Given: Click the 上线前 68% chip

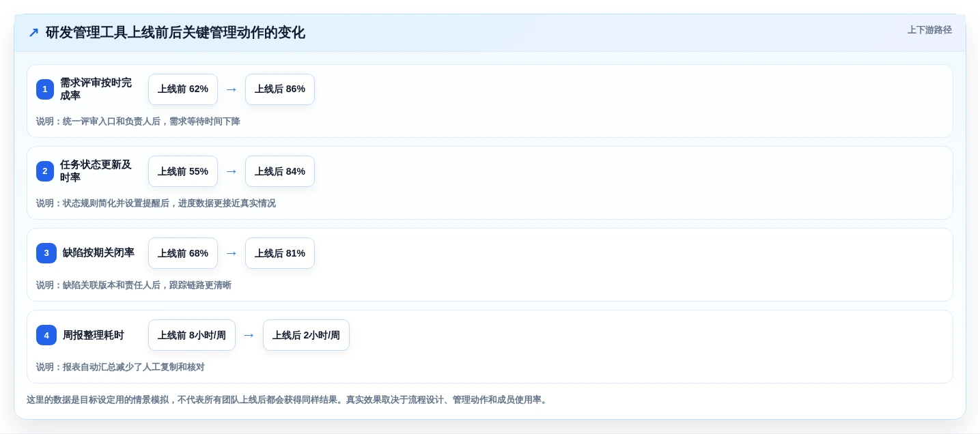Looking at the screenshot, I should point(183,253).
